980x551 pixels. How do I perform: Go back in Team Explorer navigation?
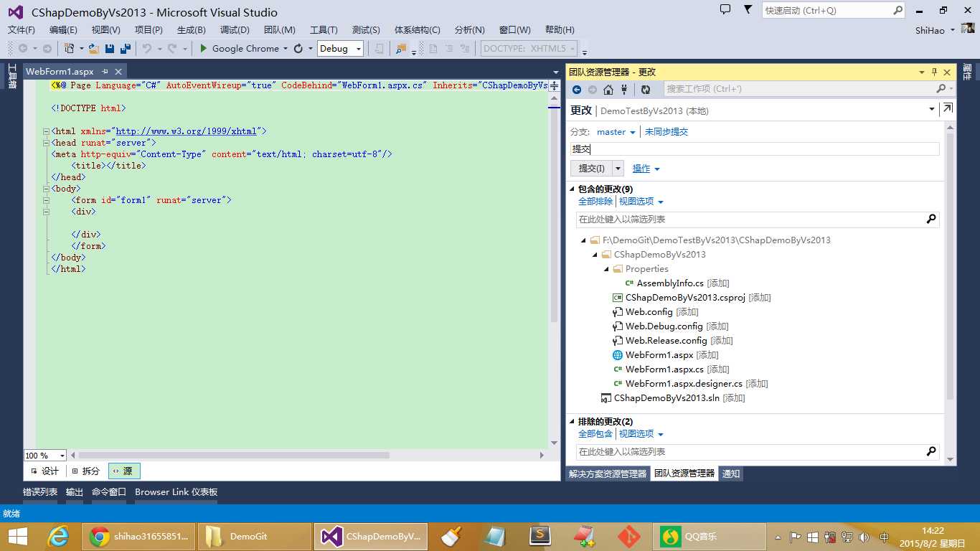(577, 90)
